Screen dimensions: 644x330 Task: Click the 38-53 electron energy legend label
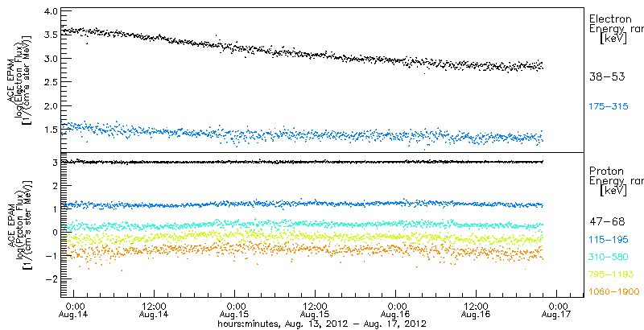[x=607, y=76]
